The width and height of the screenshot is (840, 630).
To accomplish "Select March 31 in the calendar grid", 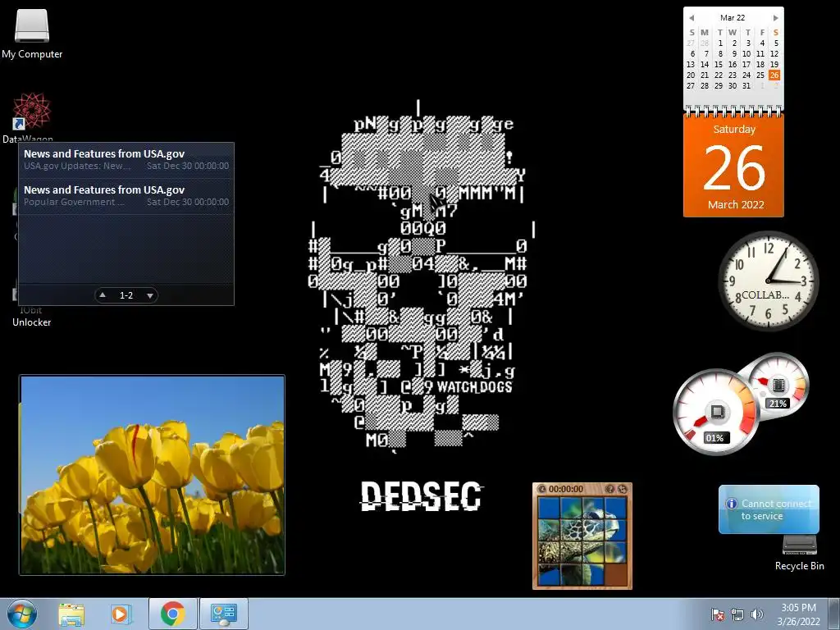I will coord(746,85).
